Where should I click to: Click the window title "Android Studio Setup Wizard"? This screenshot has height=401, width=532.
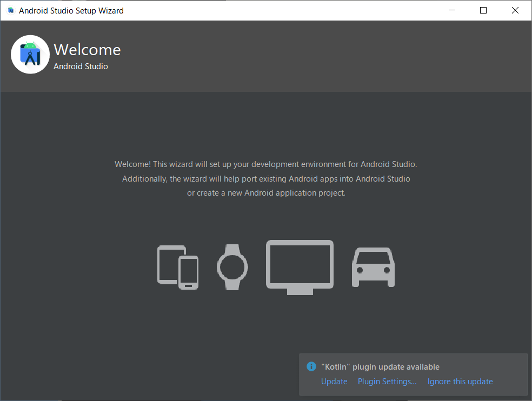pos(71,10)
